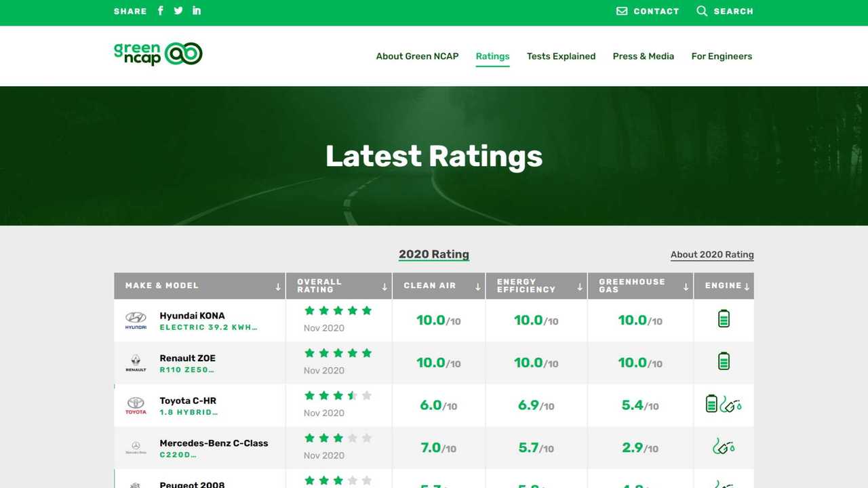868x488 pixels.
Task: Click the SHARE label
Action: (130, 12)
